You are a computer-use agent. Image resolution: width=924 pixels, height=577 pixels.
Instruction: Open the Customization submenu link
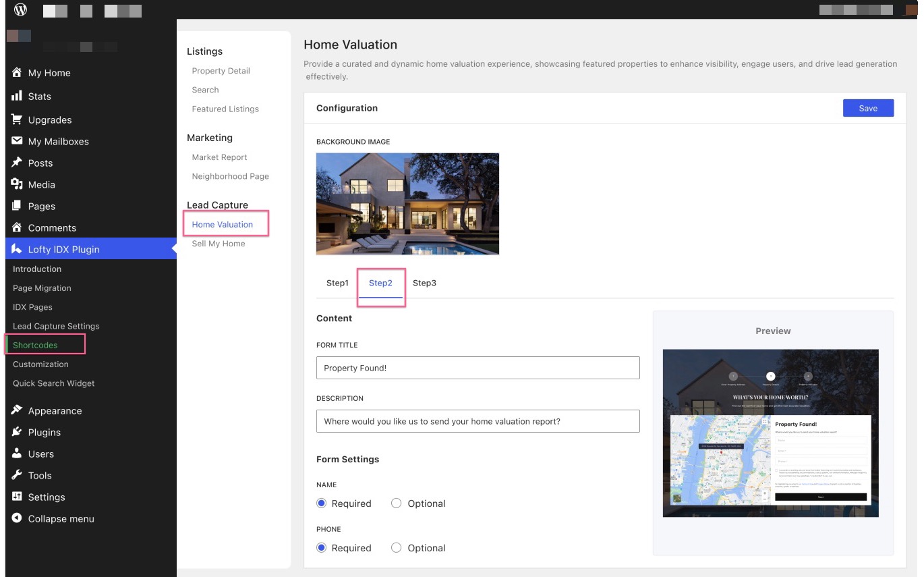pos(40,364)
